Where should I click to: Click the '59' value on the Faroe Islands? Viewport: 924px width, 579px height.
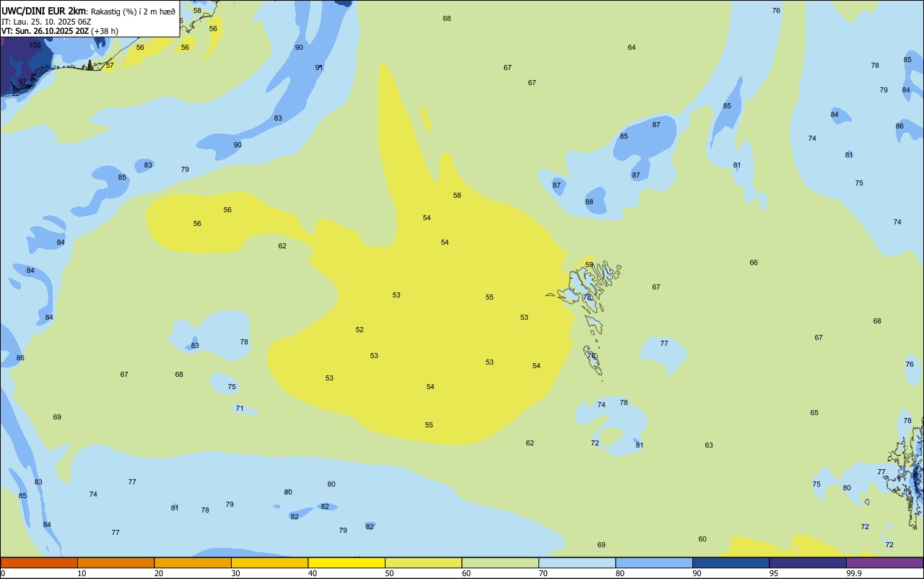pos(589,265)
